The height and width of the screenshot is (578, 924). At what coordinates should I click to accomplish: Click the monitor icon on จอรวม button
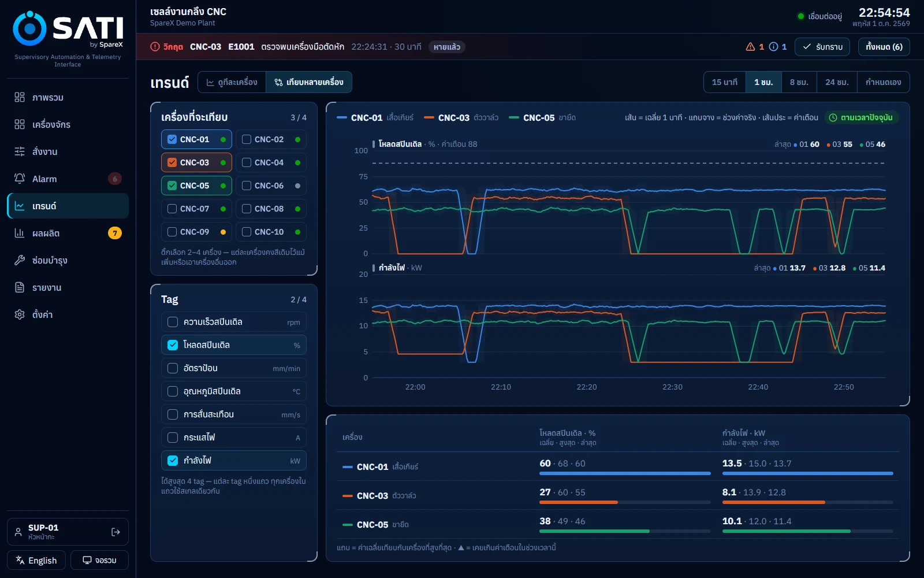click(x=87, y=560)
